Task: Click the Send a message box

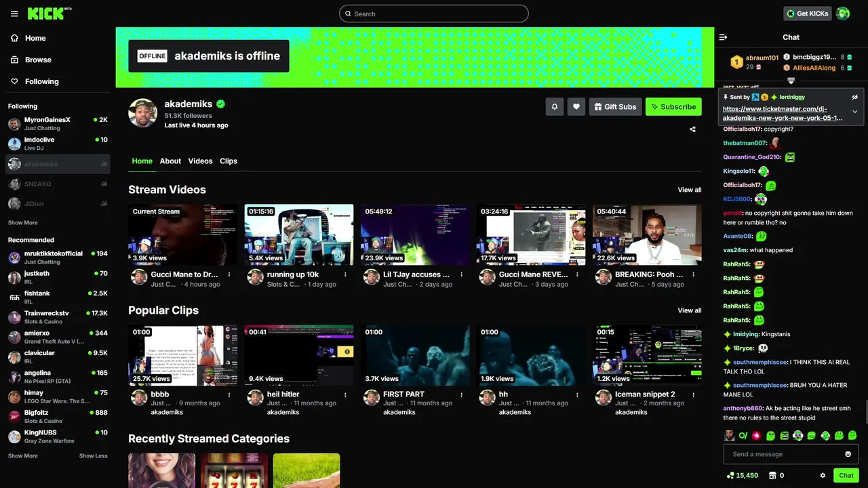Action: pos(791,454)
